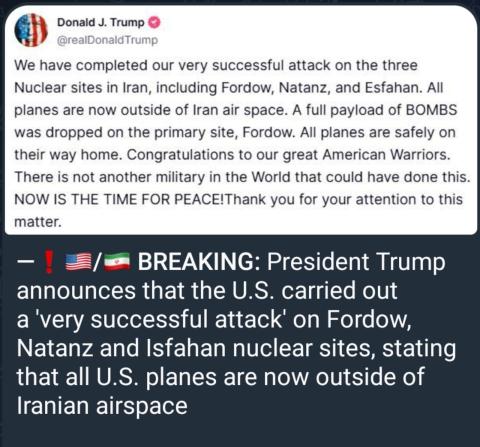Click the leading dash before the exclamation emoji
This screenshot has width=480, height=447.
click(25, 262)
